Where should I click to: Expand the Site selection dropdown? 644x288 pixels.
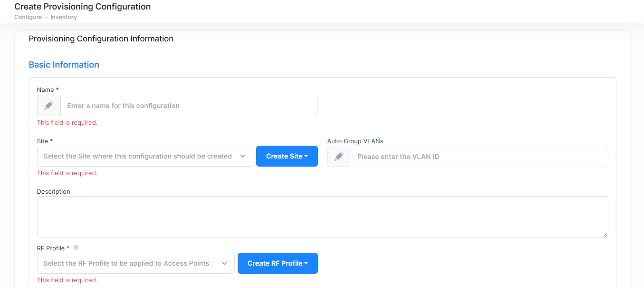145,156
